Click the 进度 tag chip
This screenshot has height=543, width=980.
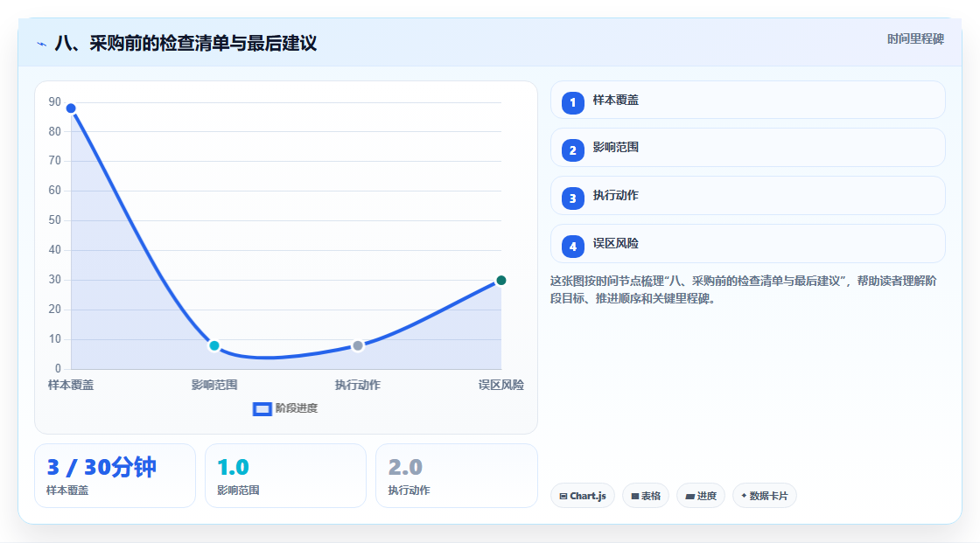click(x=701, y=496)
